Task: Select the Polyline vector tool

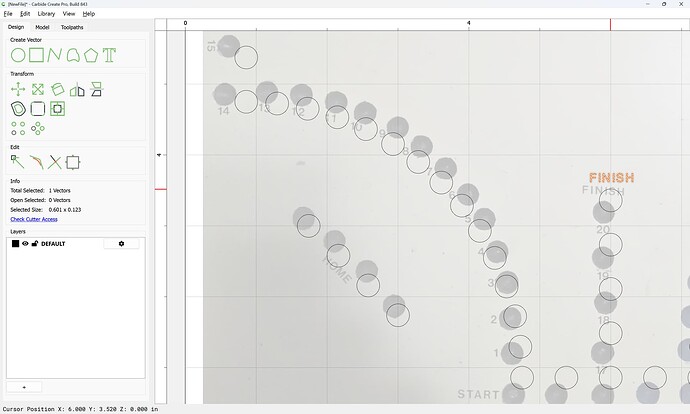Action: tap(55, 55)
